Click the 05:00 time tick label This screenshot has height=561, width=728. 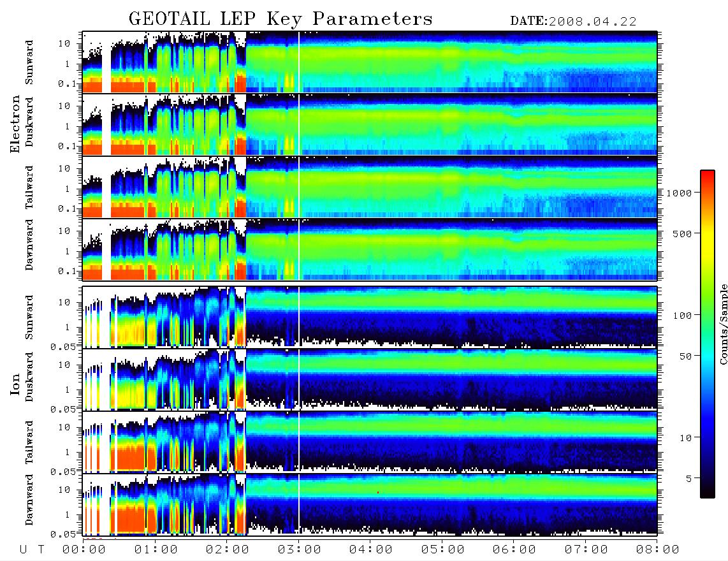pos(443,550)
